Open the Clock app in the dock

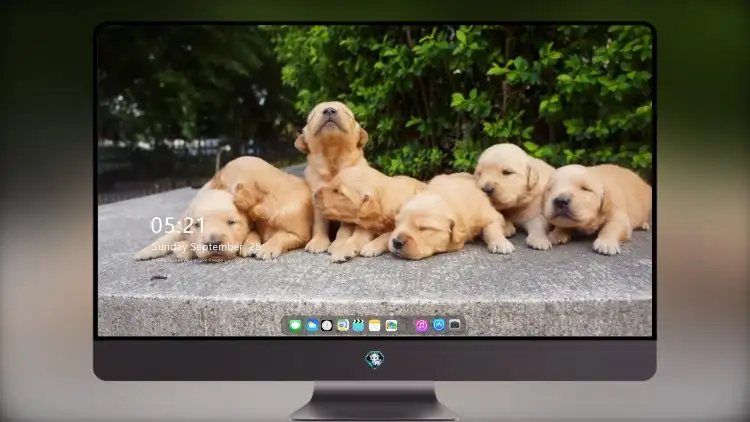(327, 326)
